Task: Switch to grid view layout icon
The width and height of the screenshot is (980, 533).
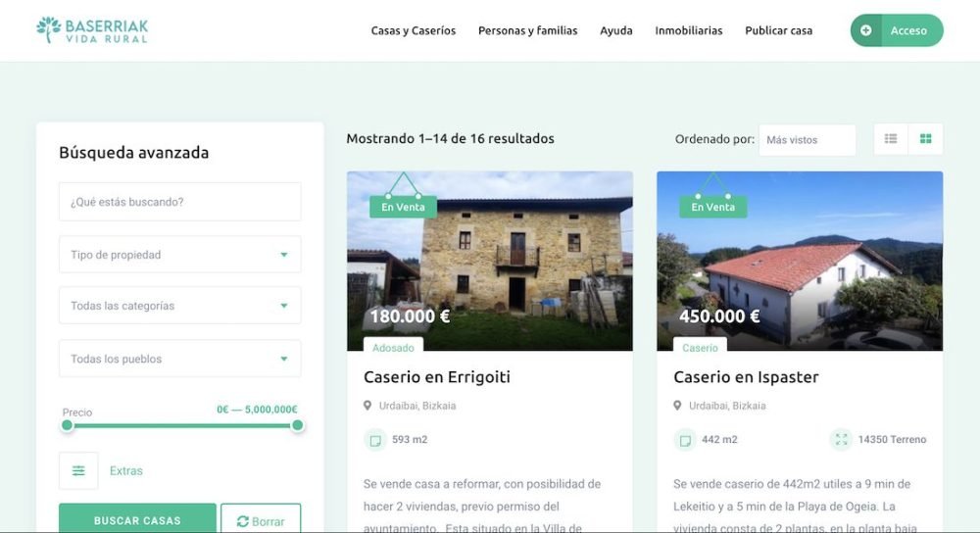Action: pos(926,139)
